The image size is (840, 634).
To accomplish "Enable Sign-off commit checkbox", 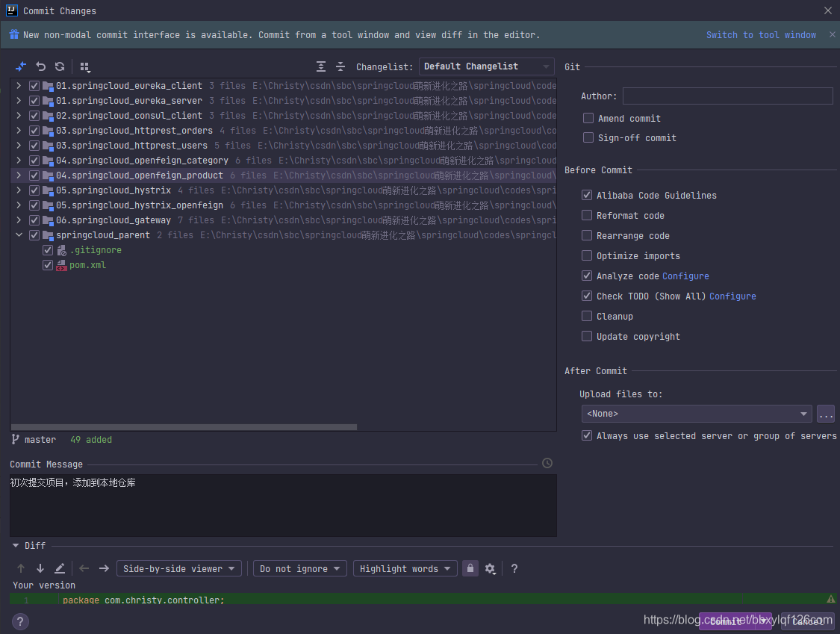I will pos(588,137).
